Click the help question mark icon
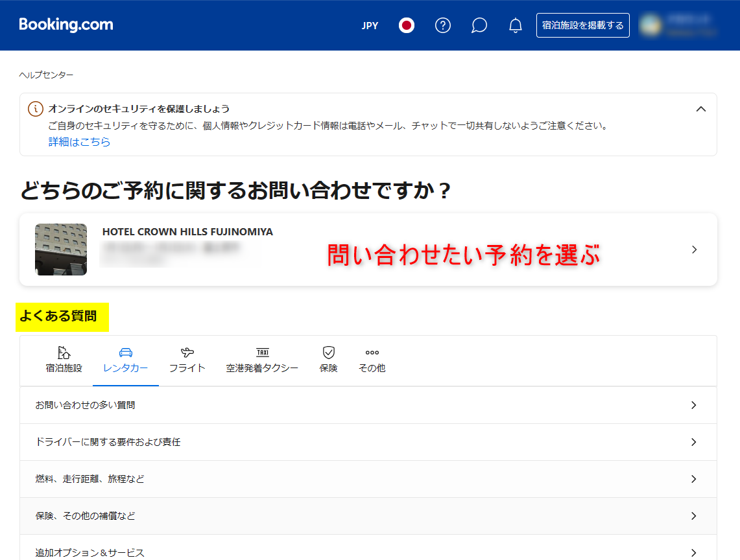The height and width of the screenshot is (560, 740). 443,25
